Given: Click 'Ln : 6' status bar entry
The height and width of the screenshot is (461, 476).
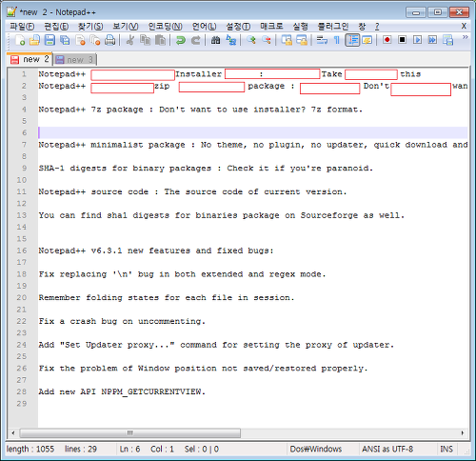Looking at the screenshot, I should click(x=129, y=449).
